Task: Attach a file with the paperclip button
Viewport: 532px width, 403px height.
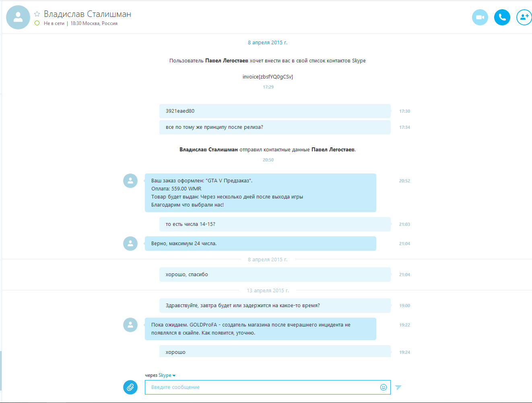Action: [x=130, y=387]
